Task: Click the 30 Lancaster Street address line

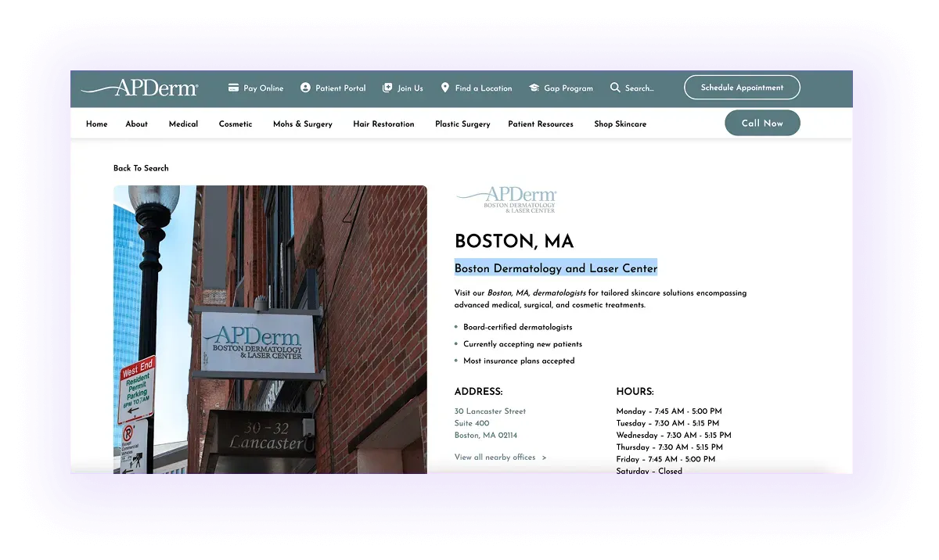Action: pyautogui.click(x=490, y=411)
